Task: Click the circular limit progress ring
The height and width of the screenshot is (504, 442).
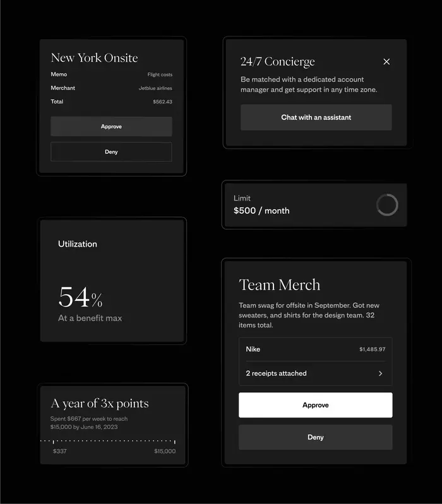Action: (387, 205)
